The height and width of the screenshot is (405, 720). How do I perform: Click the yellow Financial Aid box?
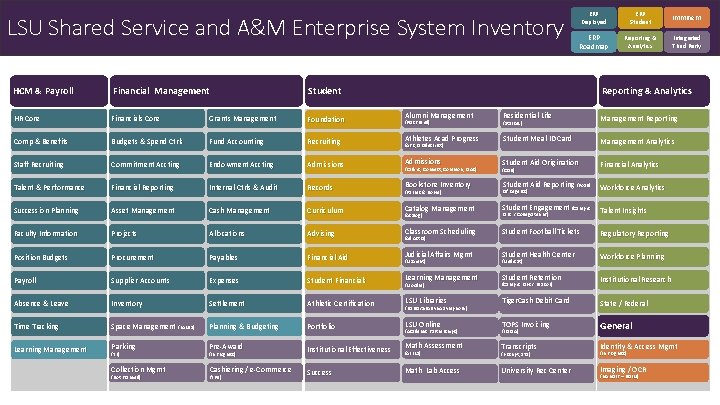pos(353,257)
